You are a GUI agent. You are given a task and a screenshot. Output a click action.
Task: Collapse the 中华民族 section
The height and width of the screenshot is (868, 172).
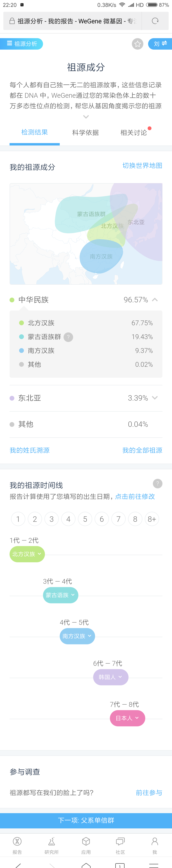(155, 300)
